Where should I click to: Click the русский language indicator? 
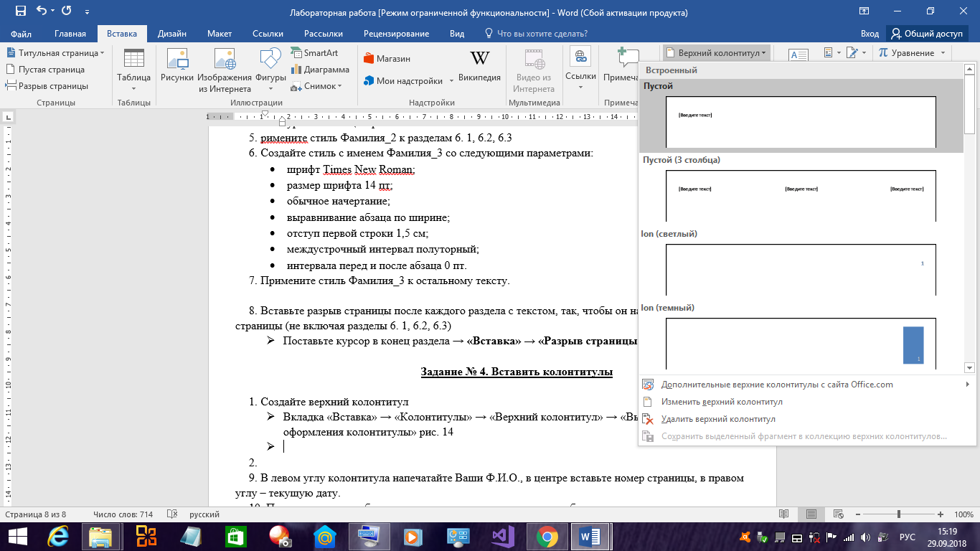tap(204, 514)
